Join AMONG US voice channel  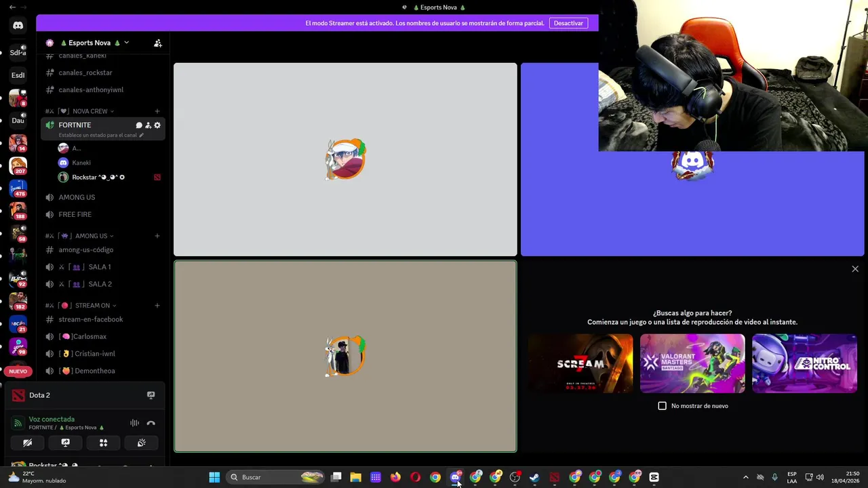(x=103, y=197)
